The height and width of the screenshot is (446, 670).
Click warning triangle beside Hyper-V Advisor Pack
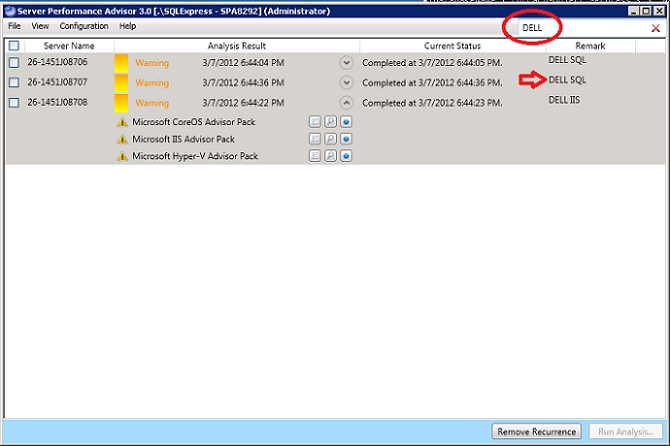(122, 156)
